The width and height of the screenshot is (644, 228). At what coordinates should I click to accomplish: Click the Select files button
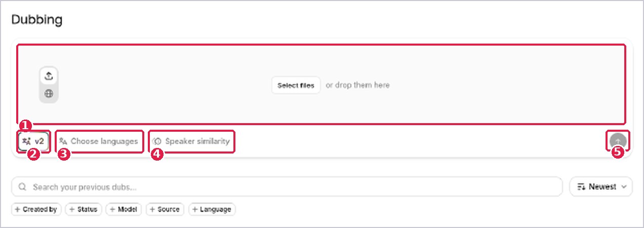pos(296,85)
